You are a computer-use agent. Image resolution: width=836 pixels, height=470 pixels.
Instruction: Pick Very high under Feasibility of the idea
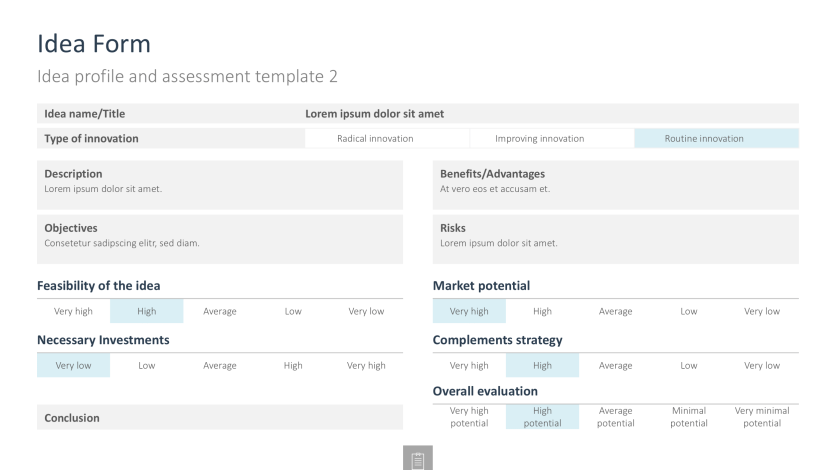pos(74,311)
